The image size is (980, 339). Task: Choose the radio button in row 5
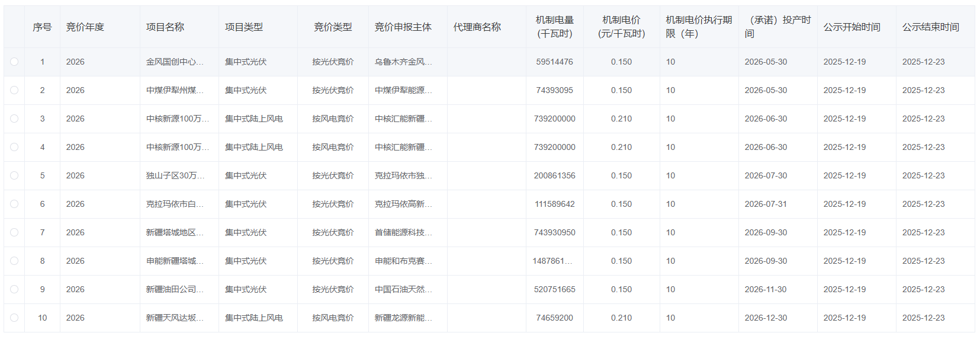(14, 175)
